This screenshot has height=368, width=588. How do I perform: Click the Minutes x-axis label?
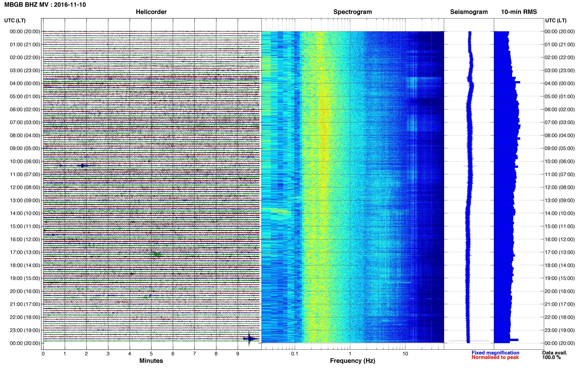pos(151,361)
